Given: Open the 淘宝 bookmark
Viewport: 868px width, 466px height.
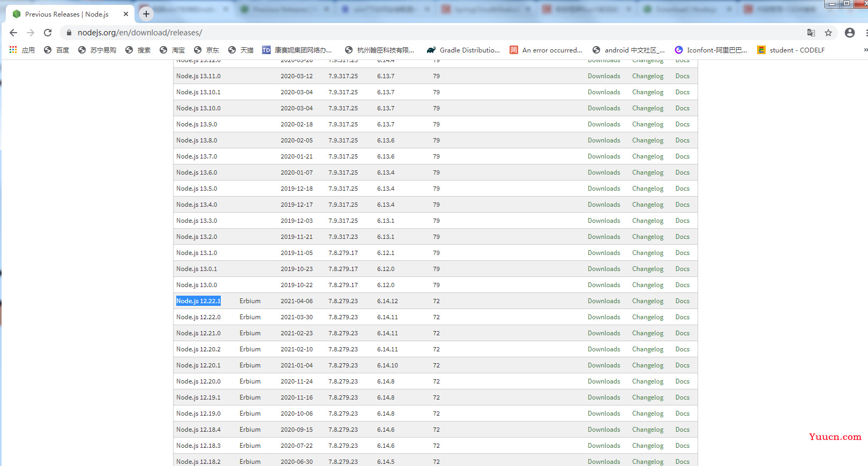Looking at the screenshot, I should [172, 50].
